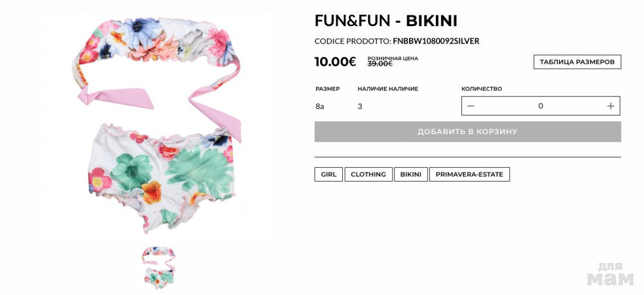Screen dimensions: 644x295
Task: Click the current price 10.00€
Action: [335, 62]
